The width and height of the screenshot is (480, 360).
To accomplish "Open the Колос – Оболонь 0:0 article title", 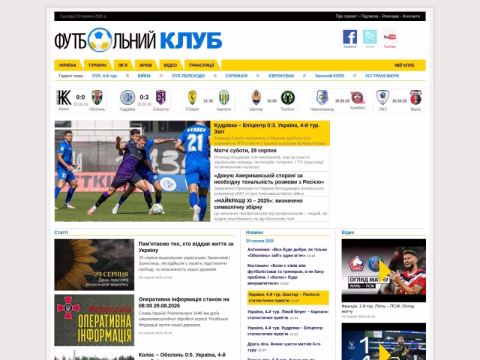I will (x=182, y=356).
